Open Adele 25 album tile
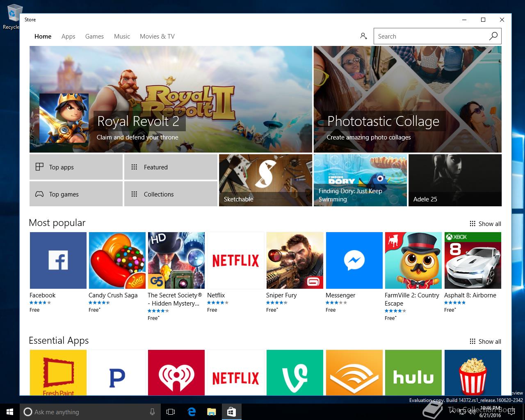 point(455,180)
